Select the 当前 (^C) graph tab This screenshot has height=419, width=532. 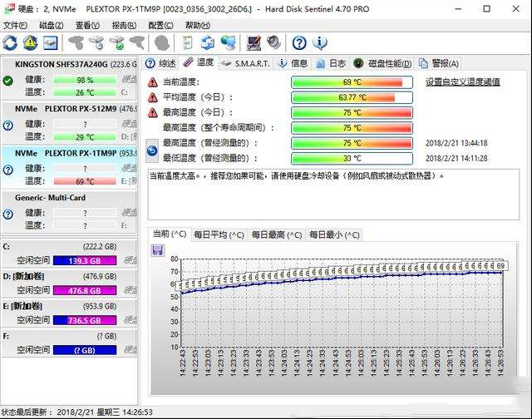[170, 234]
